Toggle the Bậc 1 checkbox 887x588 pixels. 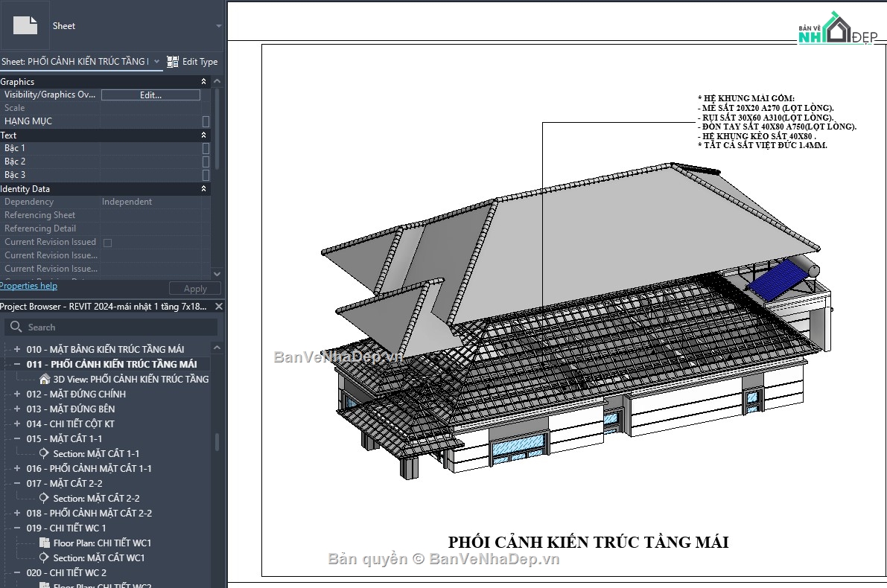pyautogui.click(x=206, y=148)
